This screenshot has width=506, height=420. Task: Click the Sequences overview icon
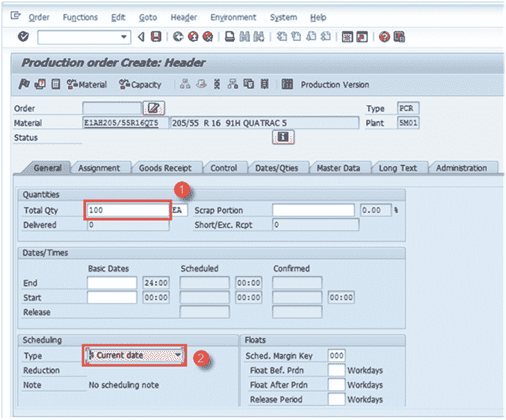(x=217, y=84)
